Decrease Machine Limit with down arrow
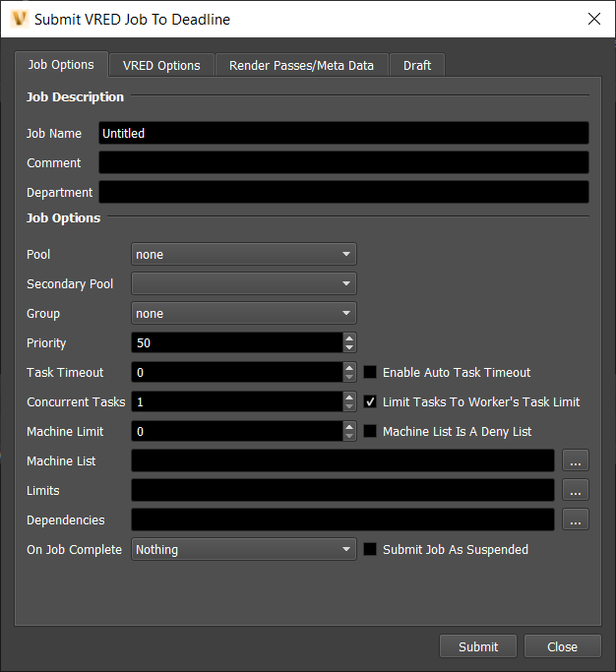Image resolution: width=616 pixels, height=672 pixels. 349,437
